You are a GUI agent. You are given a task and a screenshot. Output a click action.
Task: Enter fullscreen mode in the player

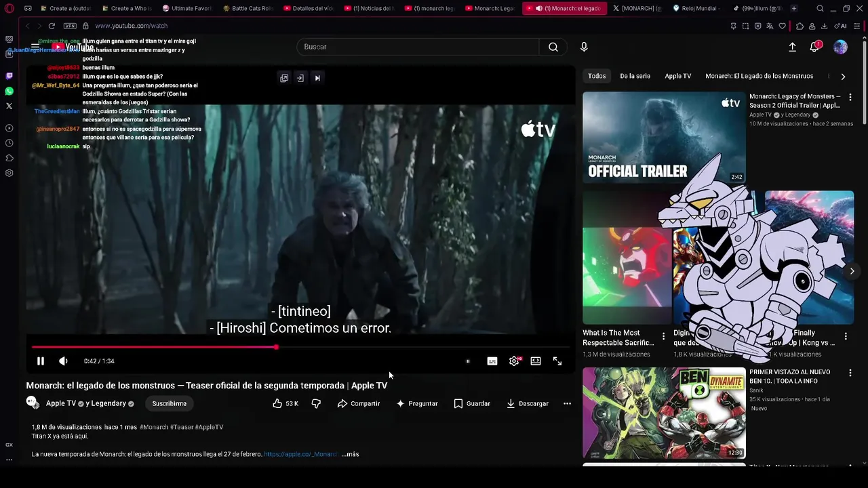tap(557, 361)
